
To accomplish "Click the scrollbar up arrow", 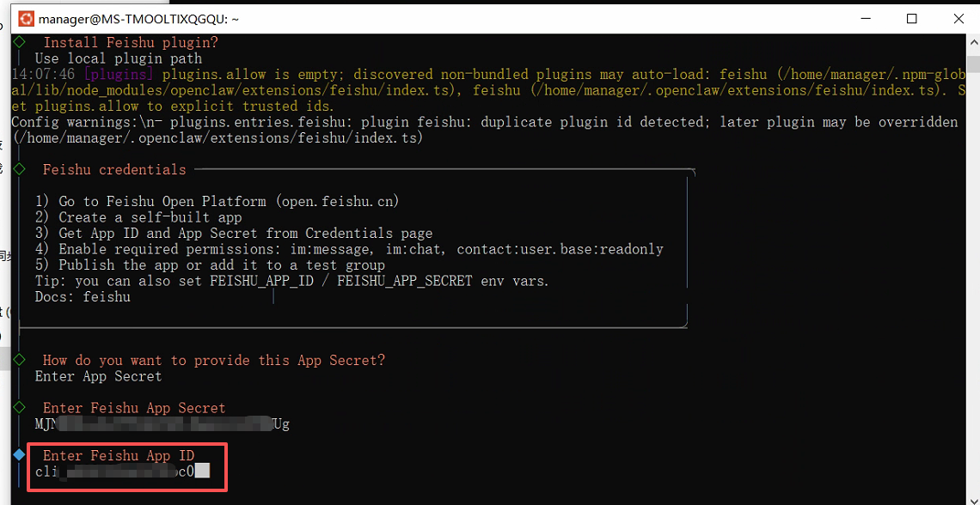I will click(x=974, y=41).
